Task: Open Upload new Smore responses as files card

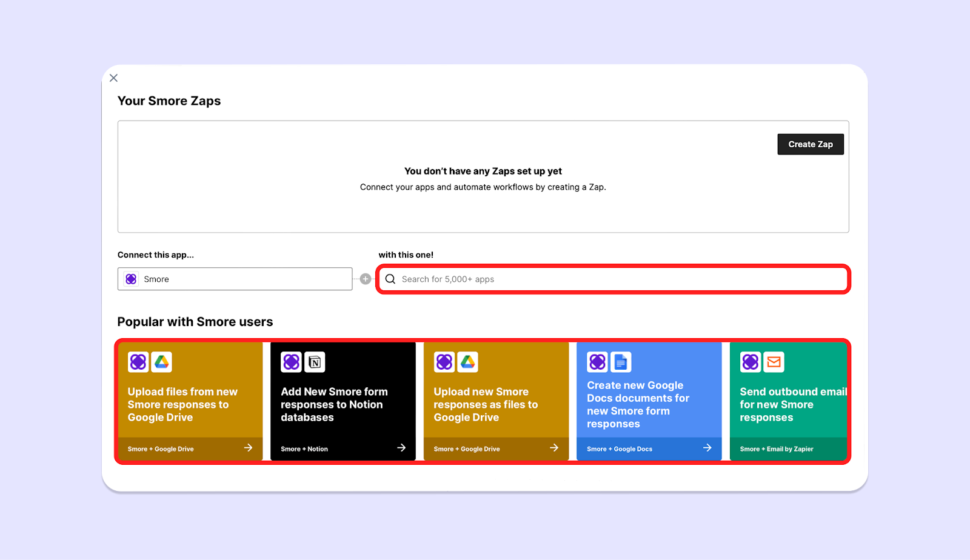Action: [496, 401]
